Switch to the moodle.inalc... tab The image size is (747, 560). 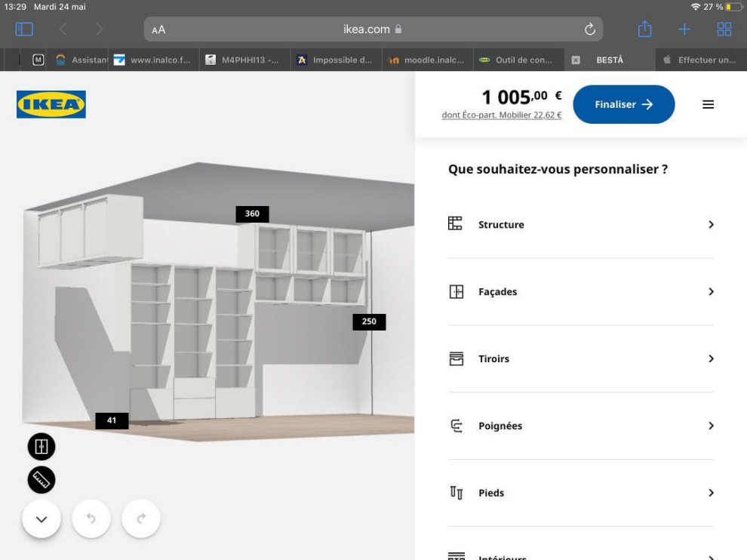[427, 60]
